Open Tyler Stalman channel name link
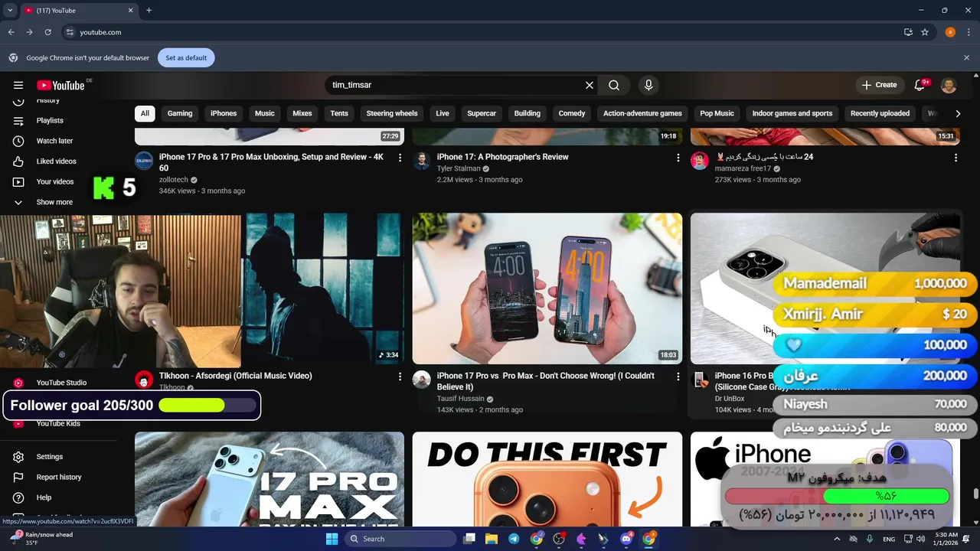Image resolution: width=980 pixels, height=551 pixels. click(x=459, y=168)
